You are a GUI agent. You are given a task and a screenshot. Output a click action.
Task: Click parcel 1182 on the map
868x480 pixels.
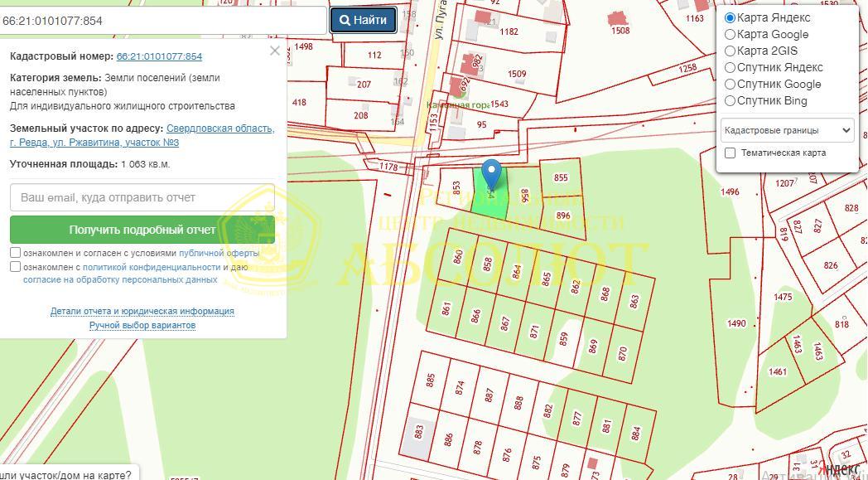click(509, 32)
